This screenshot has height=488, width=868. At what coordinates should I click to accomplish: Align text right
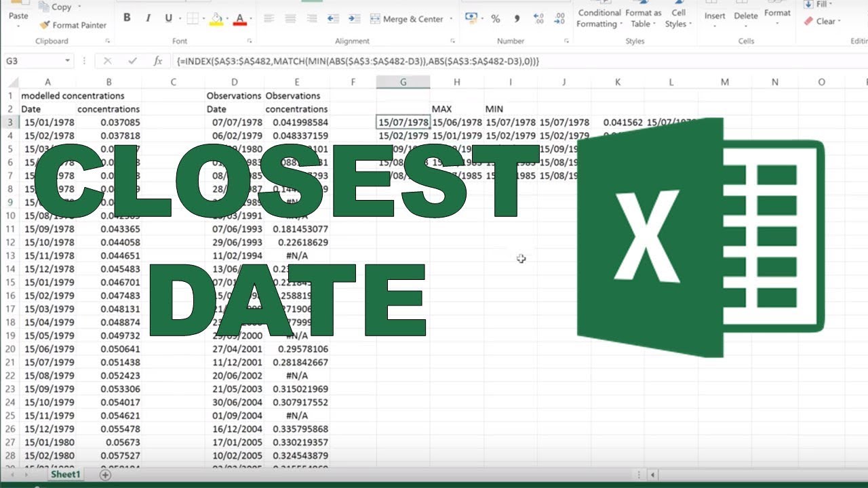(x=311, y=19)
